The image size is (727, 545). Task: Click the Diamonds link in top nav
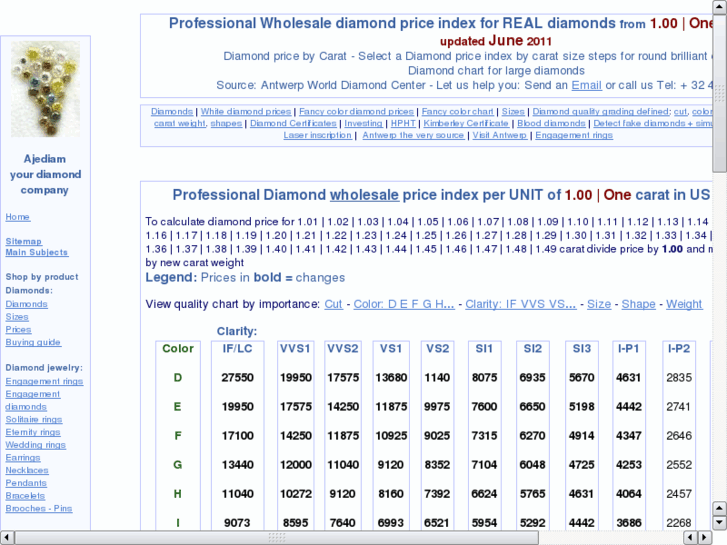click(172, 111)
